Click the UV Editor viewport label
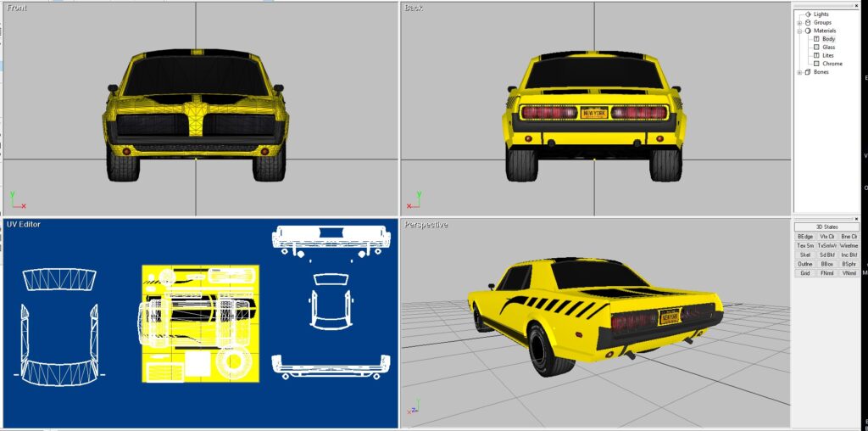Viewport: 868px width, 431px height. [x=23, y=224]
